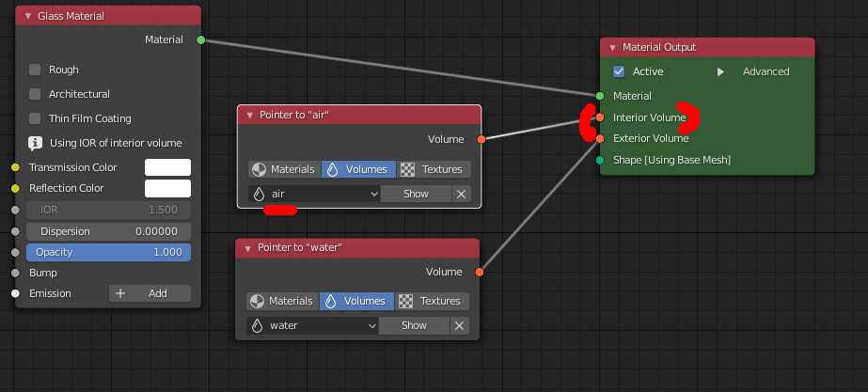
Task: Click the Shape input socket
Action: (x=600, y=160)
